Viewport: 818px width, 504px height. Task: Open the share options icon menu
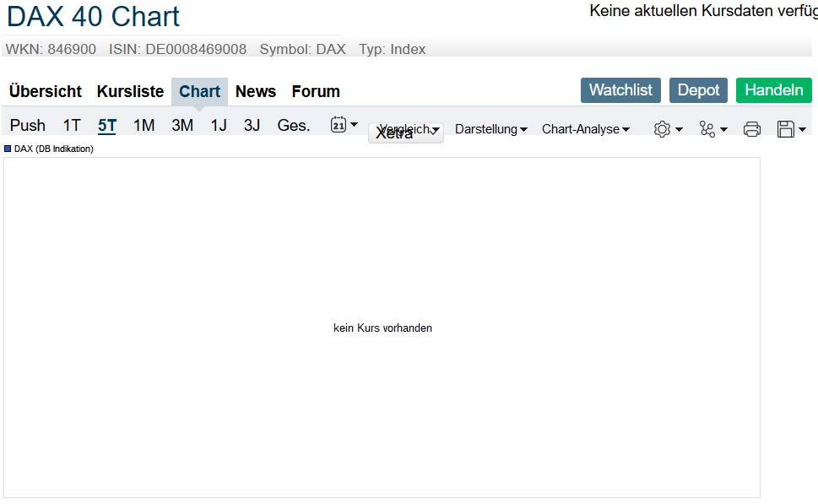713,129
